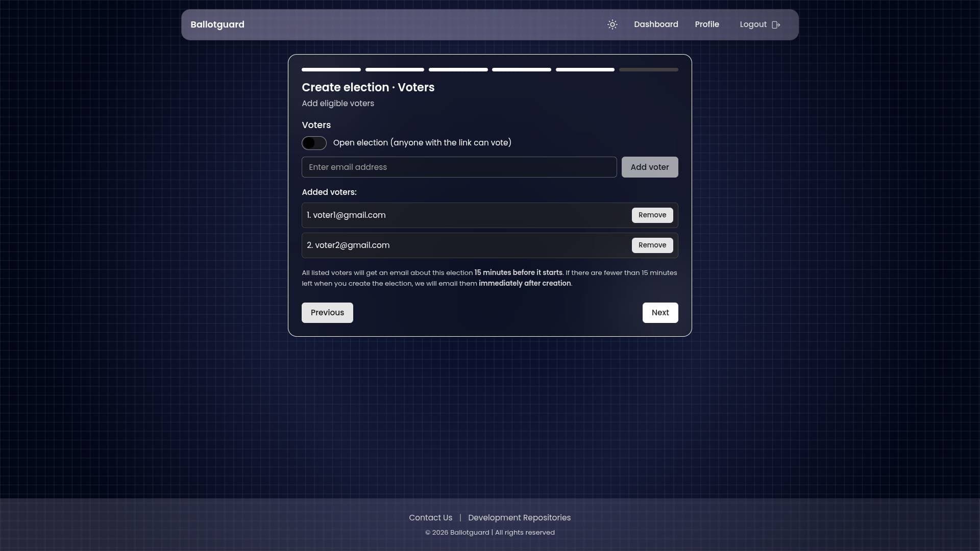Click the voter2@gmail.com entry row
The width and height of the screenshot is (980, 551).
[459, 245]
